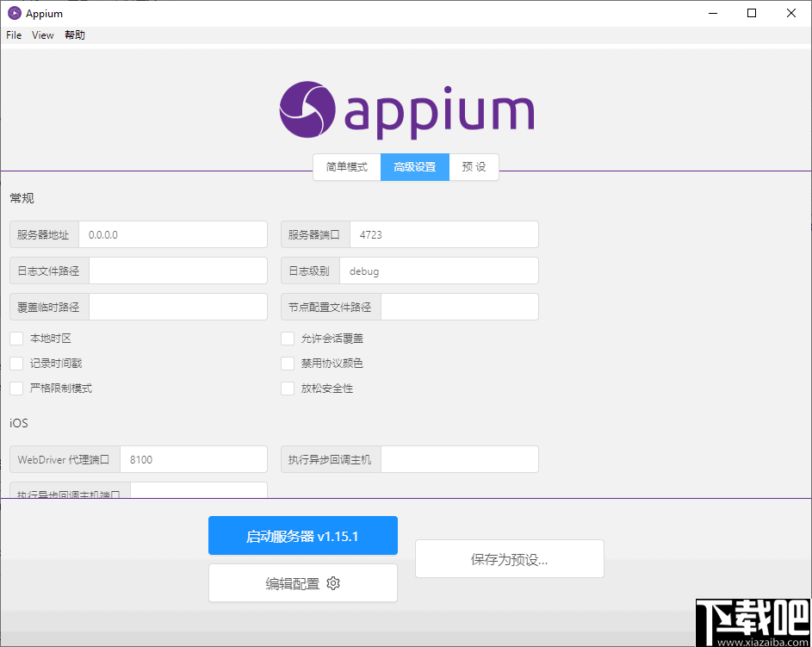Open the 帮助 menu
812x647 pixels.
click(x=74, y=34)
